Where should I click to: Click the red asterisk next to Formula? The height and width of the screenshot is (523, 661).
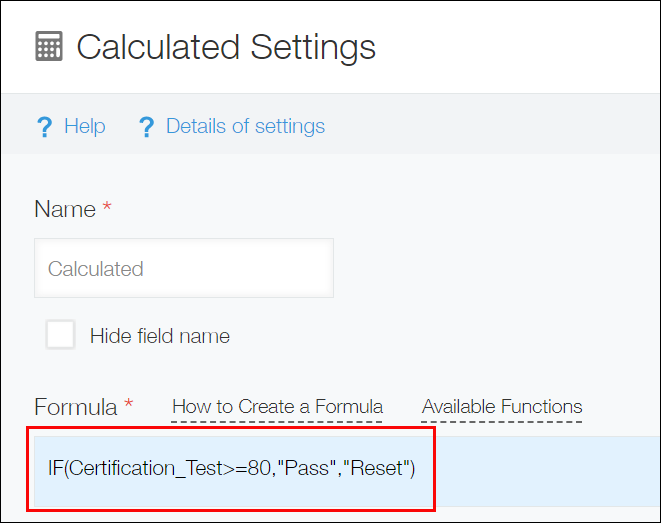point(128,407)
